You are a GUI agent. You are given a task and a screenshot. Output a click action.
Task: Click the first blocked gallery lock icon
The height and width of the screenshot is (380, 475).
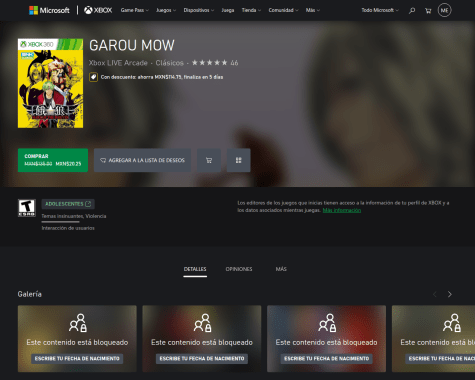click(x=78, y=323)
